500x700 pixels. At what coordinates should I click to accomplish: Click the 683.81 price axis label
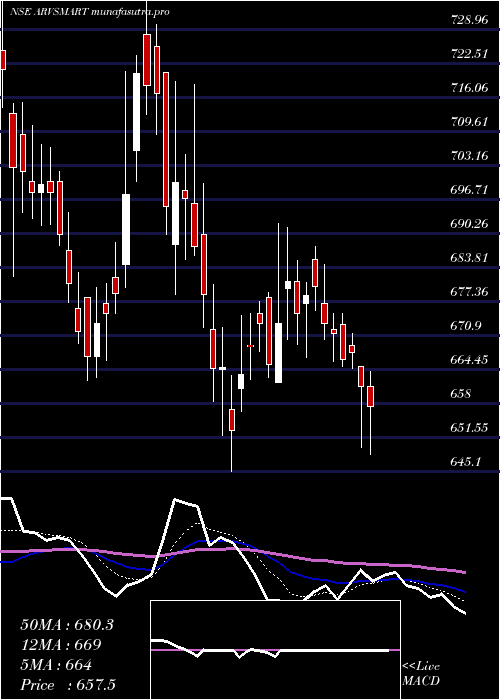pos(468,258)
